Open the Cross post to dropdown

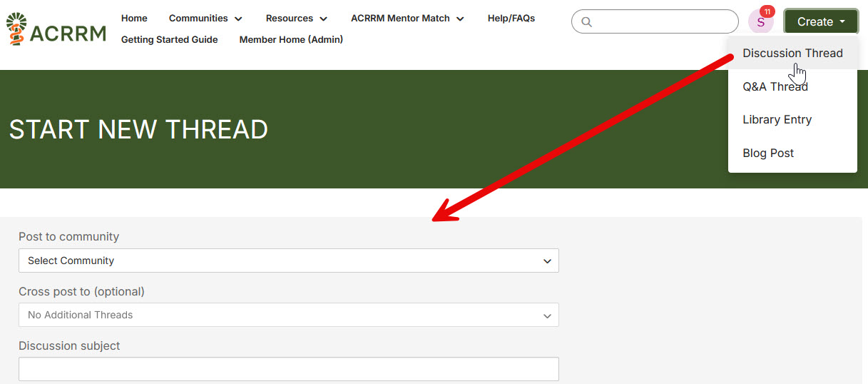tap(289, 315)
